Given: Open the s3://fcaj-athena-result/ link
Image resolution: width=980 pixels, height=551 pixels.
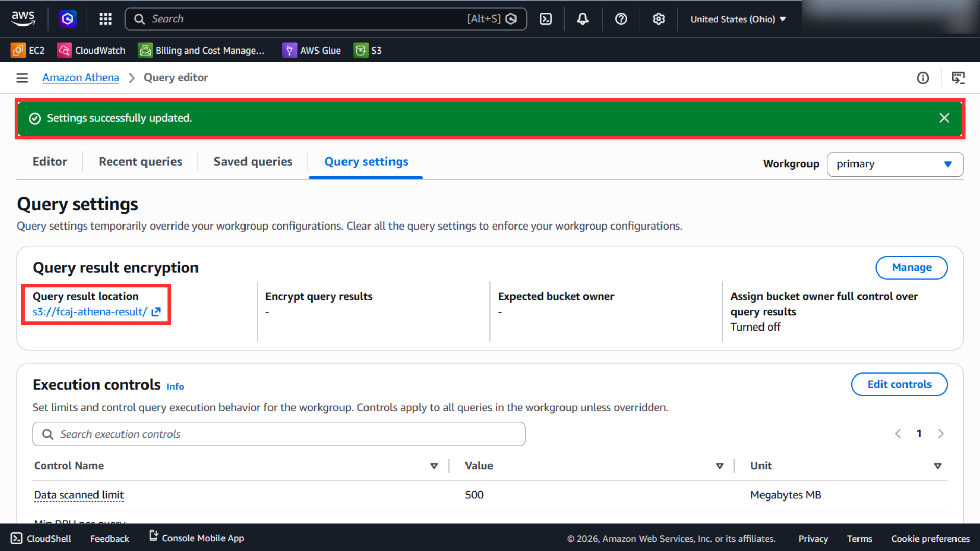Looking at the screenshot, I should (x=90, y=312).
